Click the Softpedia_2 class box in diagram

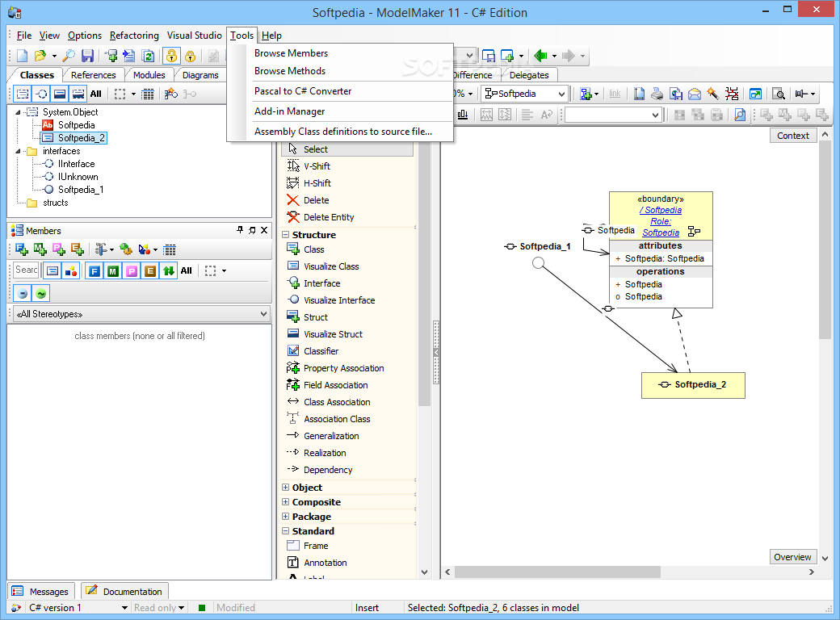click(693, 385)
